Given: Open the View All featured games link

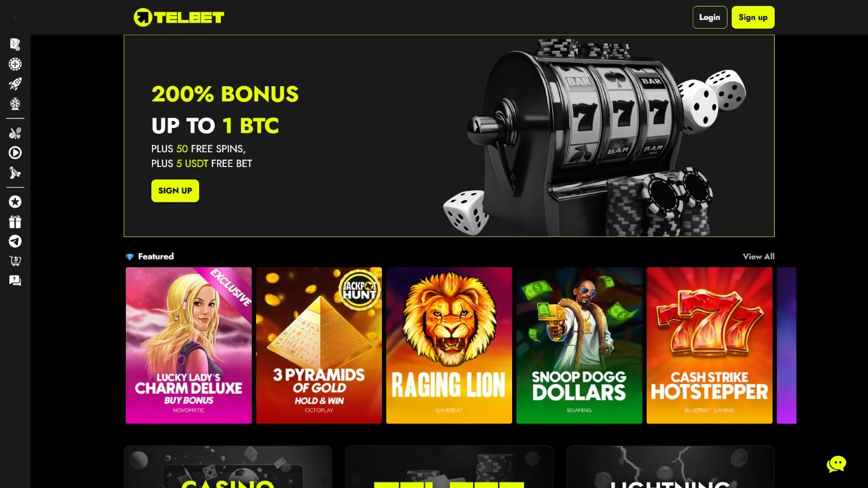Looking at the screenshot, I should click(758, 256).
